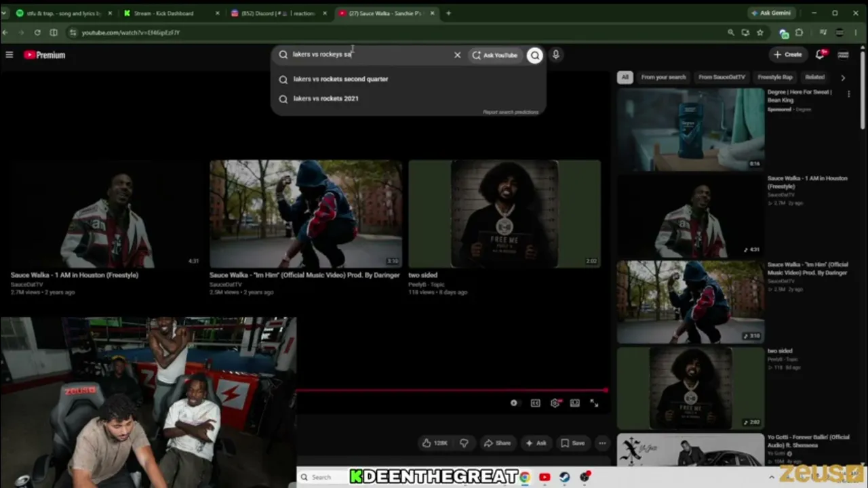Show more filter chips with right arrow
Image resolution: width=868 pixels, height=488 pixels.
(x=843, y=78)
